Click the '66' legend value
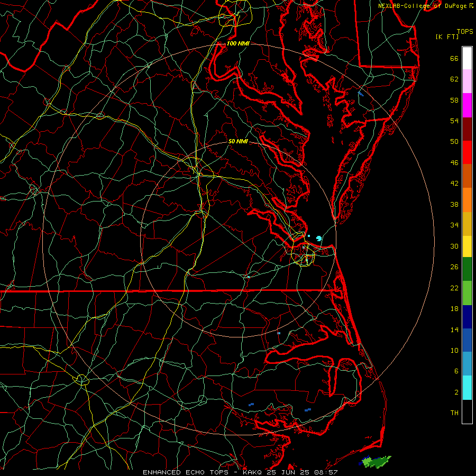This screenshot has width=476, height=476. (454, 59)
